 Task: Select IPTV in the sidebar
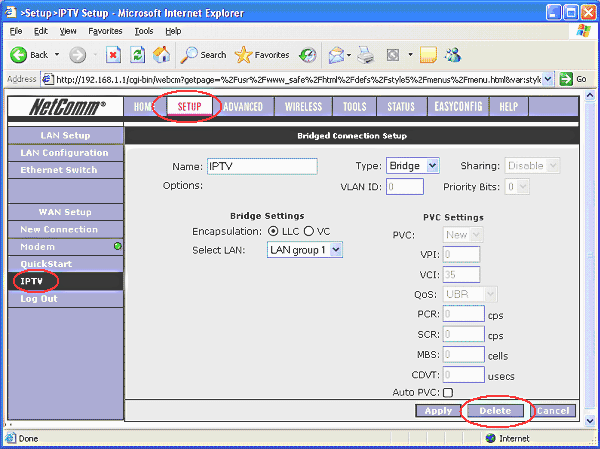click(x=65, y=281)
